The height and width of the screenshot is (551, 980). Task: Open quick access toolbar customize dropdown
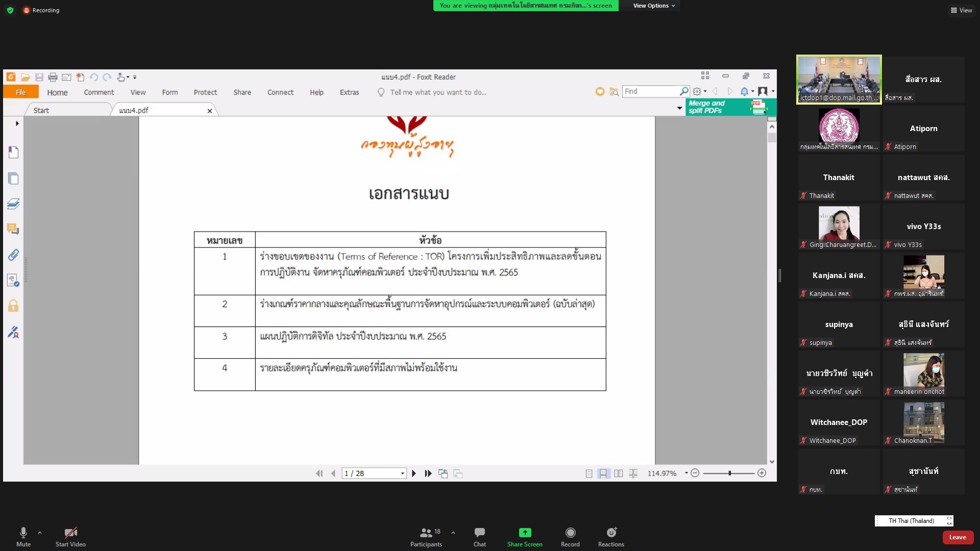135,78
